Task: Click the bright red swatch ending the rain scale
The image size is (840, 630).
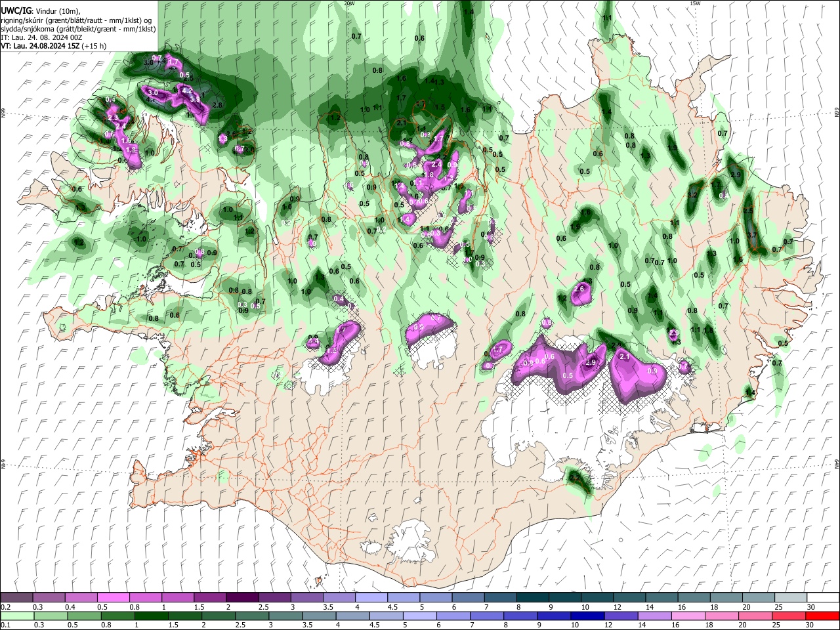Action: (x=822, y=616)
